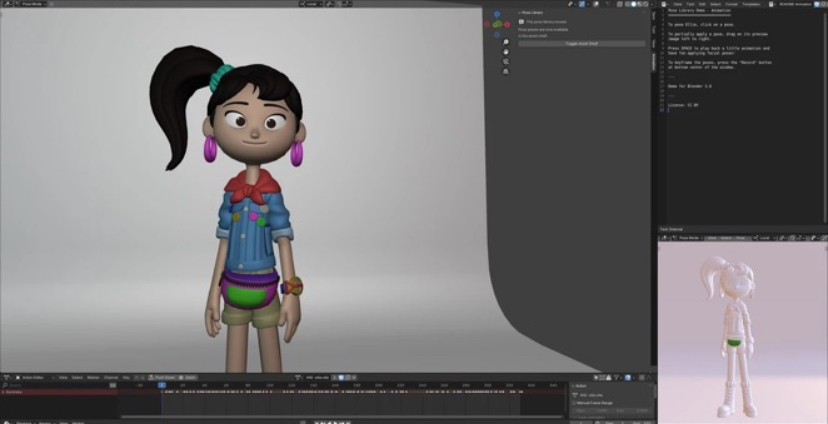Open the Marker menu in the Action Editor
Image resolution: width=828 pixels, height=424 pixels.
[93, 378]
